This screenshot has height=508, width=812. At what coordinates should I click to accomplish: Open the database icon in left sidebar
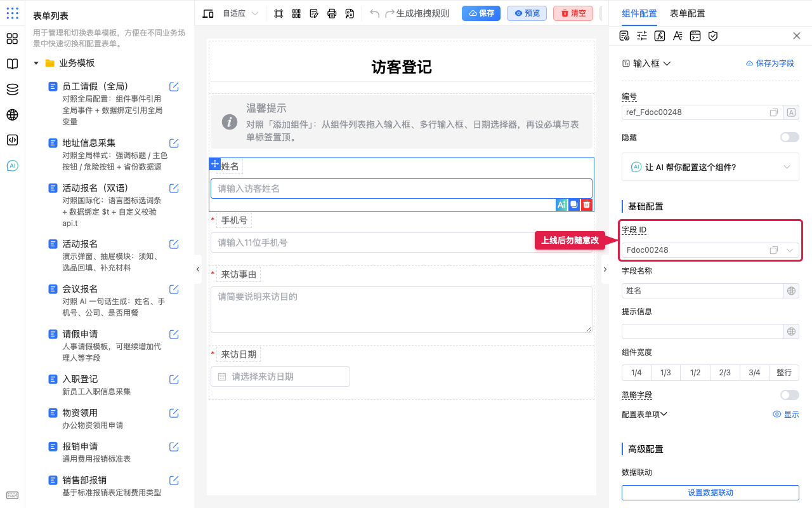coord(12,90)
